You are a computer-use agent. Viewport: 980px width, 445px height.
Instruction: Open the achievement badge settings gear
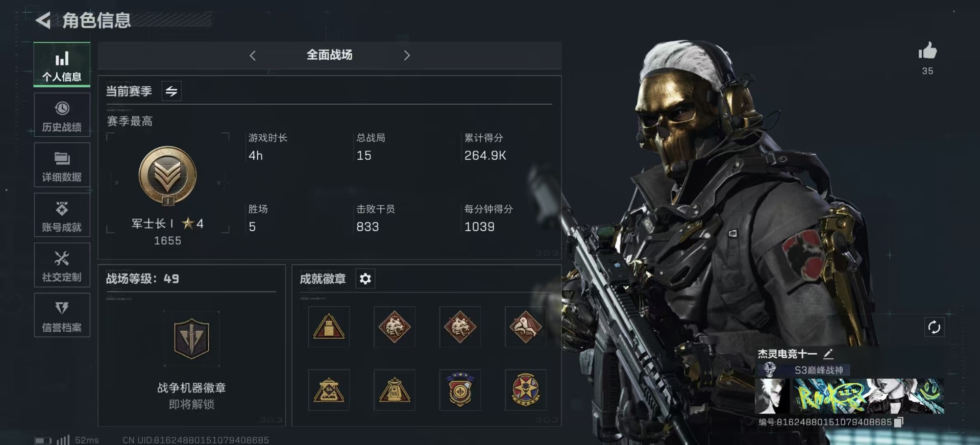(365, 279)
